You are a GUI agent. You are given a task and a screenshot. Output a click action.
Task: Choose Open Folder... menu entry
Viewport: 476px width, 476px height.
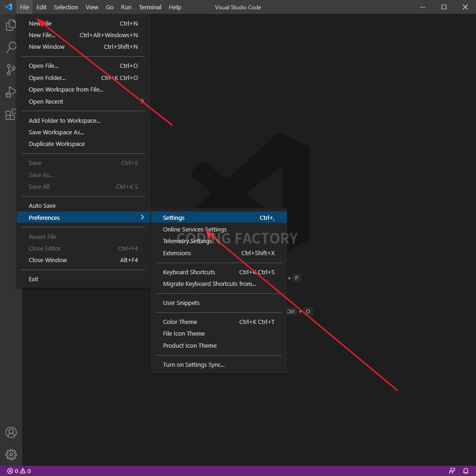pos(83,78)
